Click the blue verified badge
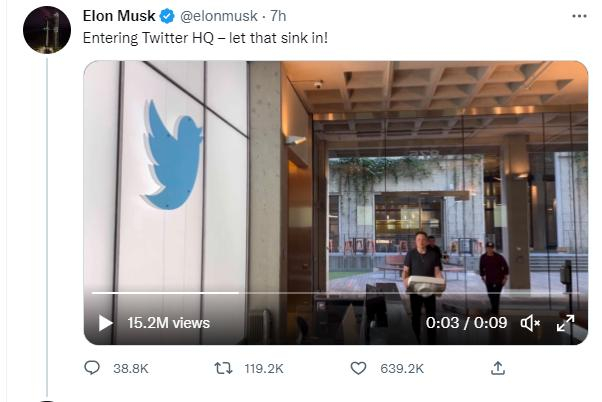 [x=169, y=17]
